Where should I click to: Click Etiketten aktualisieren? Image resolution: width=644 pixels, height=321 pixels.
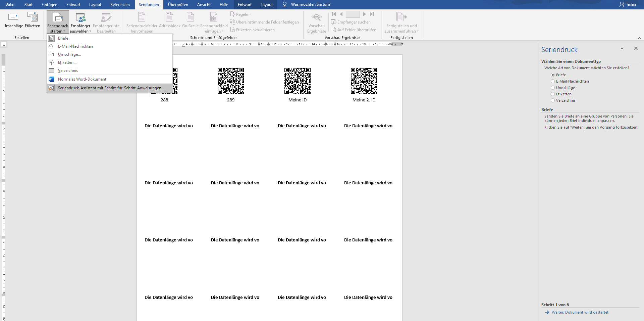(x=252, y=30)
